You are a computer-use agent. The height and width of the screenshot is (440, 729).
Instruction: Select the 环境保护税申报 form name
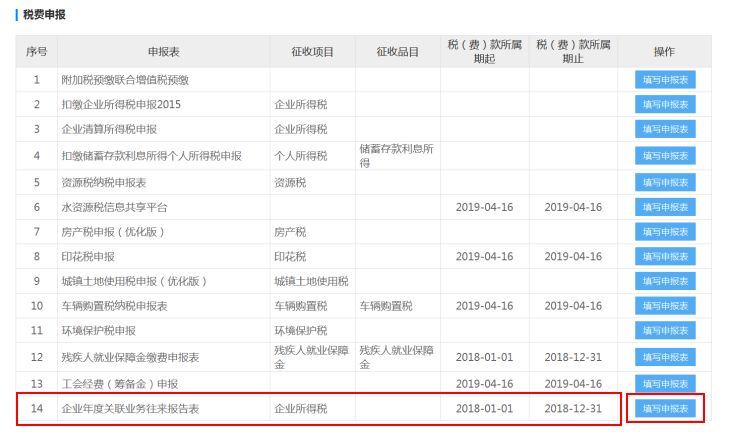click(x=99, y=330)
